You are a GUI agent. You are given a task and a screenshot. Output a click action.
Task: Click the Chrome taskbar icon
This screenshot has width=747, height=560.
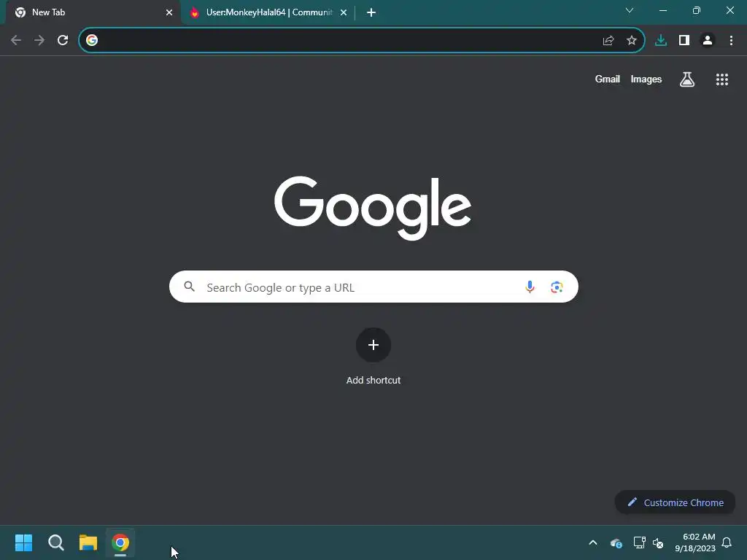(120, 542)
